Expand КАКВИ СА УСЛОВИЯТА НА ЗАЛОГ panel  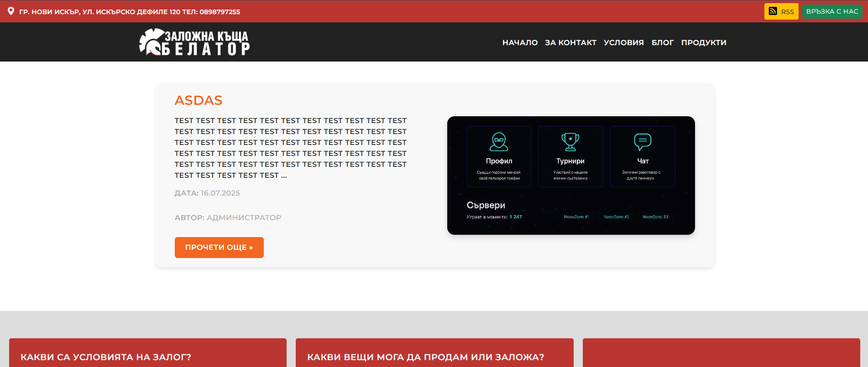106,357
